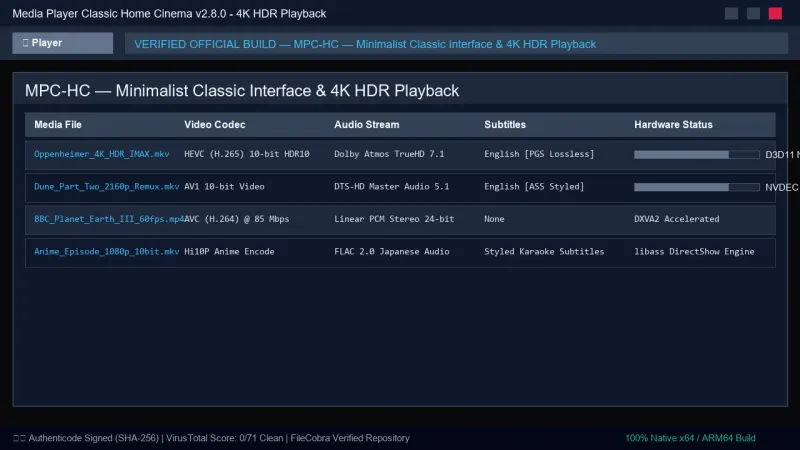
Task: Select libass DirectShow Engine cell
Action: (694, 252)
